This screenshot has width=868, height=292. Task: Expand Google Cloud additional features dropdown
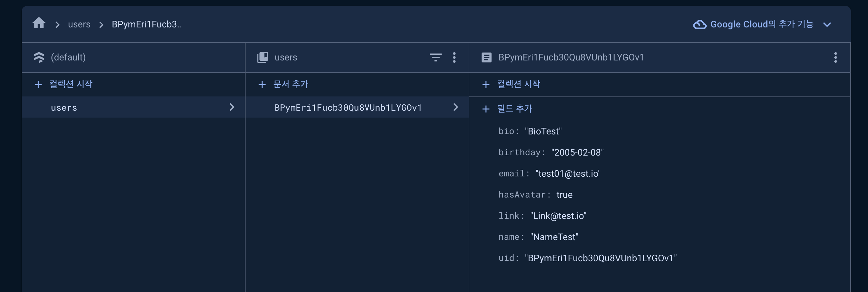827,25
